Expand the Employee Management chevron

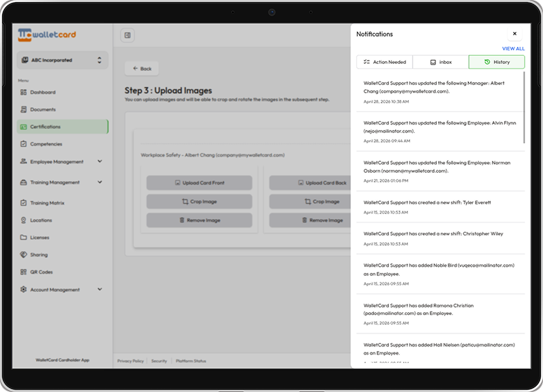coord(99,161)
